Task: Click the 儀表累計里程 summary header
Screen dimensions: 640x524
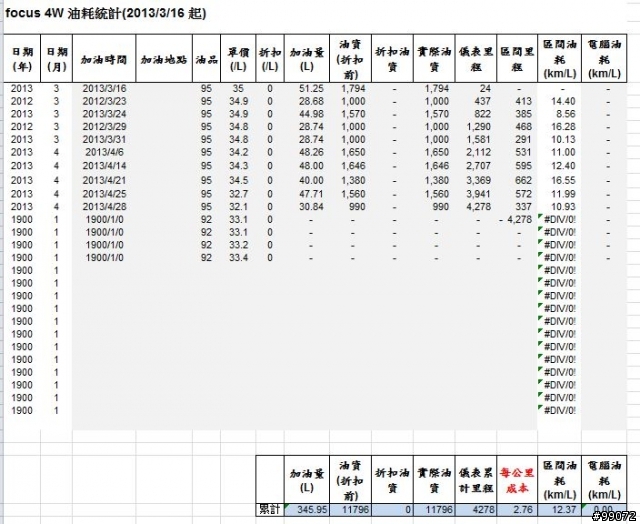Action: pos(476,480)
